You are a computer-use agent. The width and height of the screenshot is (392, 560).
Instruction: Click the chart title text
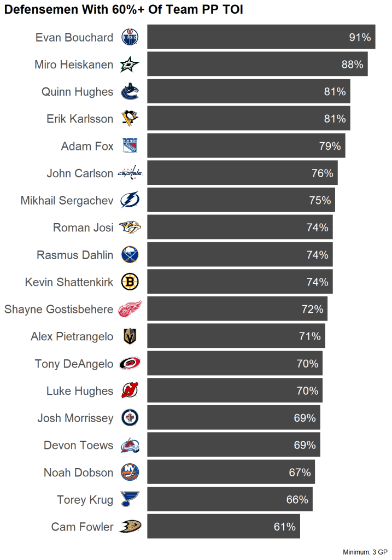coord(124,9)
